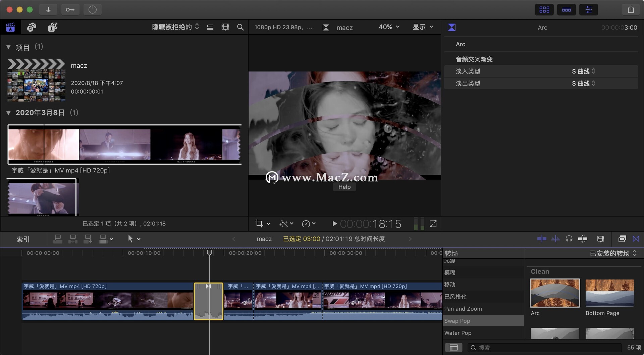
Task: Click the 00:00:20:00 mark on the timeline ruler
Action: click(x=245, y=253)
